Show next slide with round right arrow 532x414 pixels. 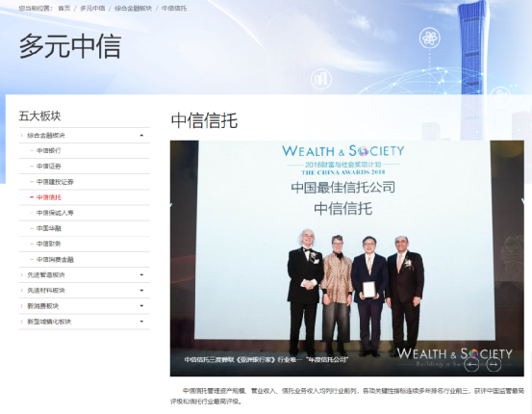[x=494, y=365]
